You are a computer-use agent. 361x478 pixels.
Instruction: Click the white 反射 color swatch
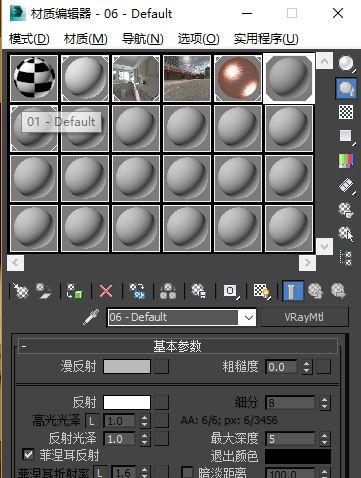127,403
